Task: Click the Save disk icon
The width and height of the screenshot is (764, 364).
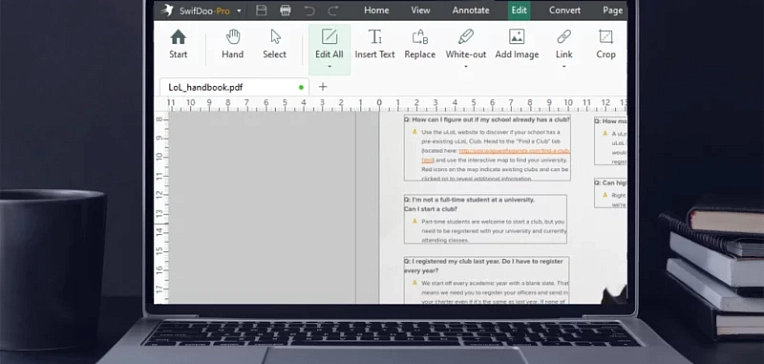Action: coord(262,10)
